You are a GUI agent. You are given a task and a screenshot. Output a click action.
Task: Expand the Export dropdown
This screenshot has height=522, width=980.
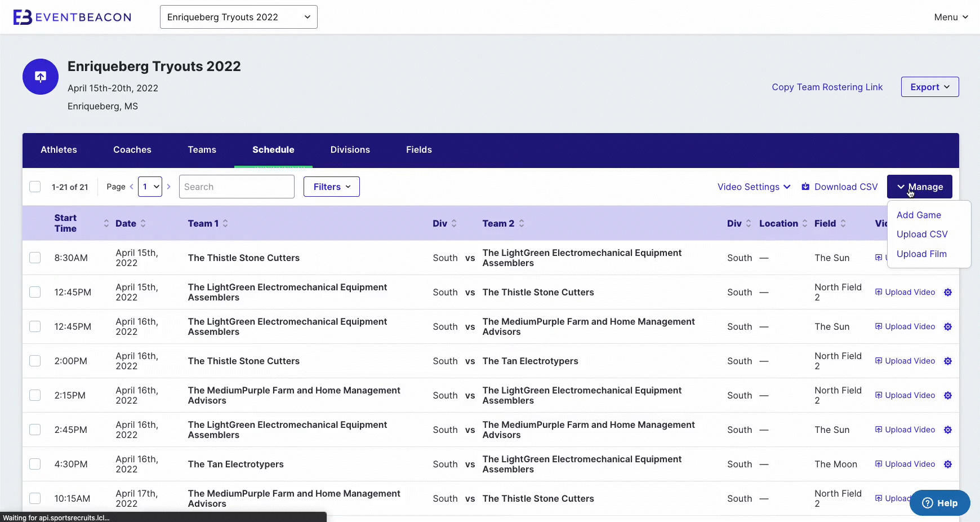coord(930,87)
